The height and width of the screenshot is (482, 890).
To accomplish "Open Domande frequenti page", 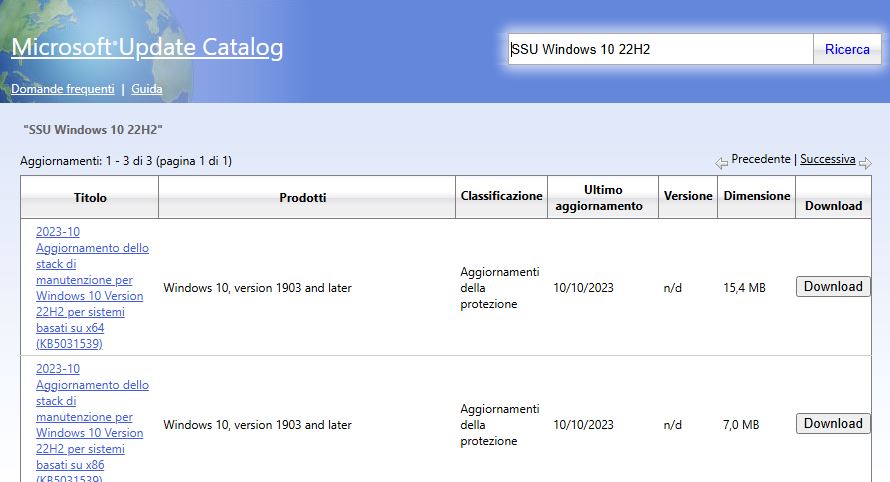I will coord(62,89).
